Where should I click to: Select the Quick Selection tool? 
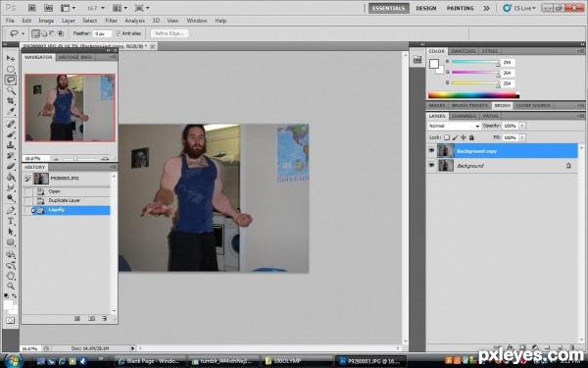click(x=11, y=90)
